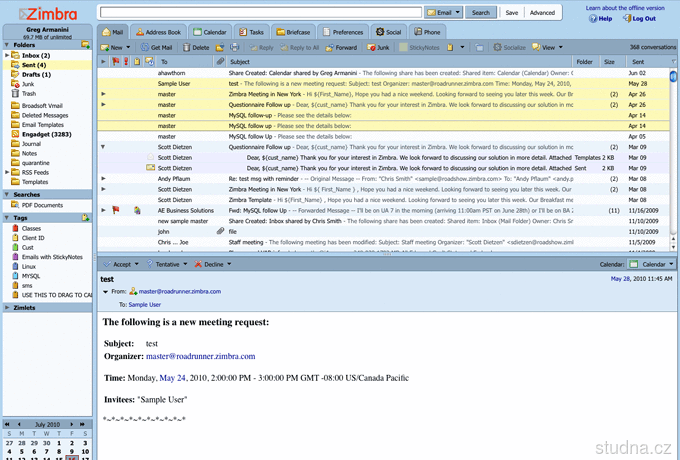
Task: Click the new folder icon in Folders header
Action: 85,46
